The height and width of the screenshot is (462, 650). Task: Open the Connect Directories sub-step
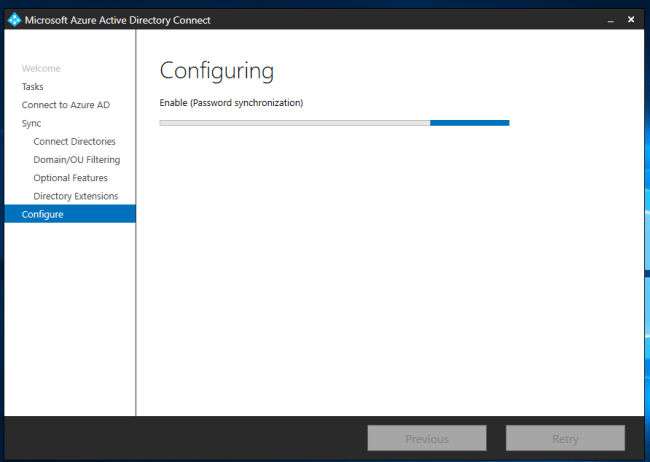75,141
